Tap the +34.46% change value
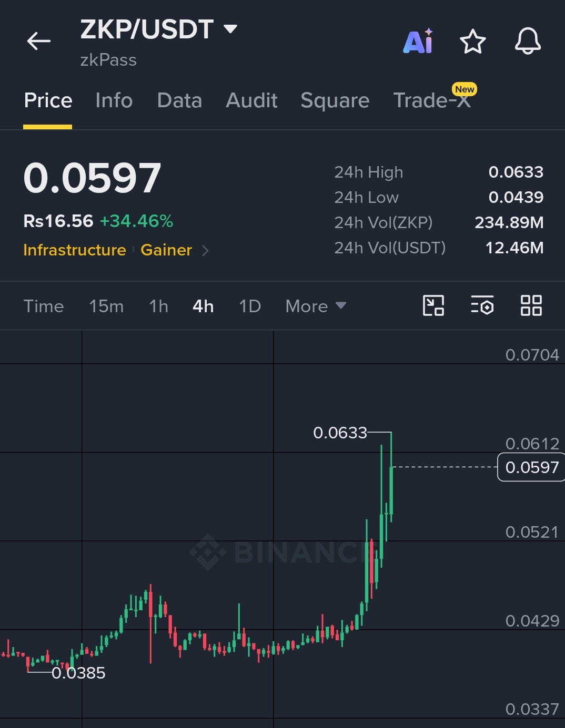Screen dimensions: 565x728 pos(136,221)
